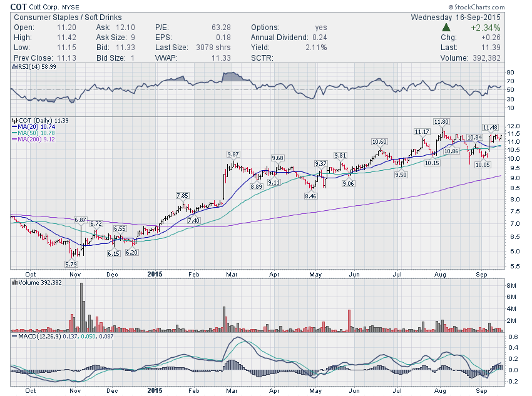Click the Yield value '2.11%'
Screen dimensions: 532x396
pyautogui.click(x=316, y=48)
